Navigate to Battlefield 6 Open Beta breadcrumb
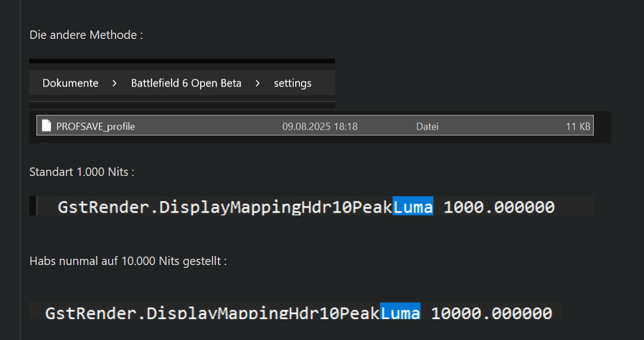The height and width of the screenshot is (340, 644). 186,83
